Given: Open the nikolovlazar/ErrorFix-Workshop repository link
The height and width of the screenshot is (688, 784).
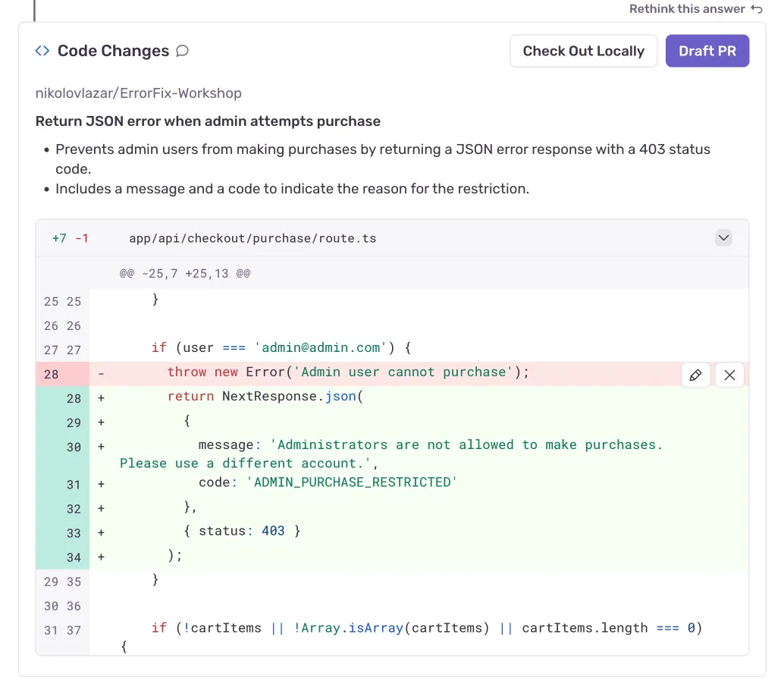Looking at the screenshot, I should [138, 93].
